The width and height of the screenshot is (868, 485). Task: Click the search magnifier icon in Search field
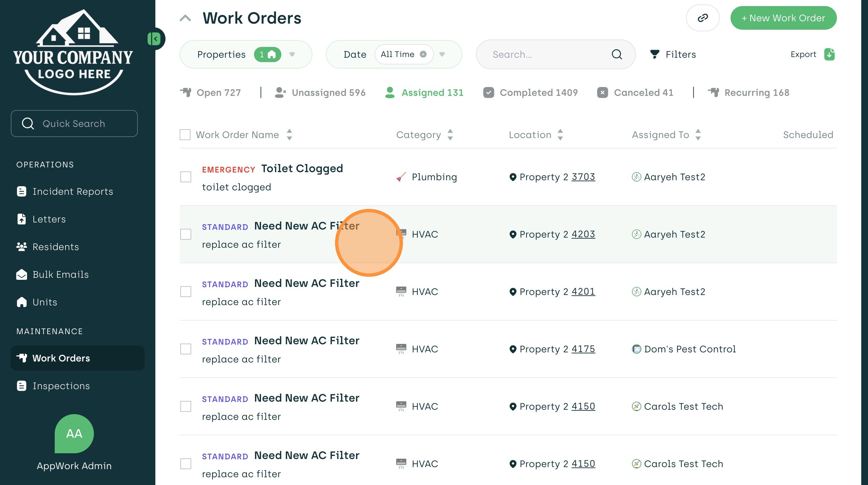pos(617,54)
